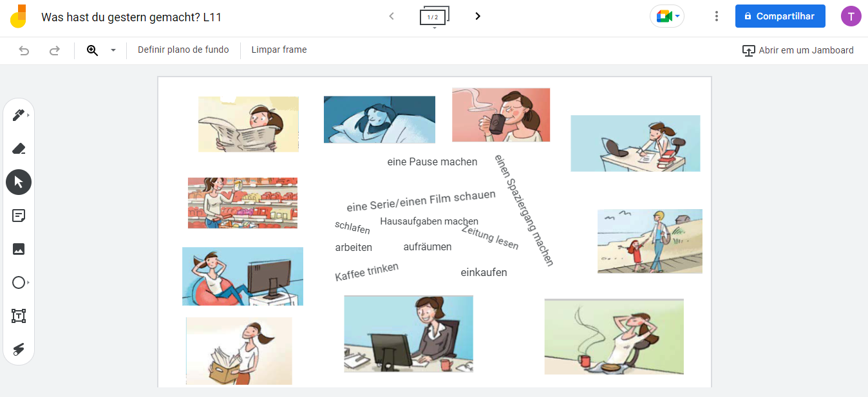
Task: Redo the last action
Action: [55, 50]
